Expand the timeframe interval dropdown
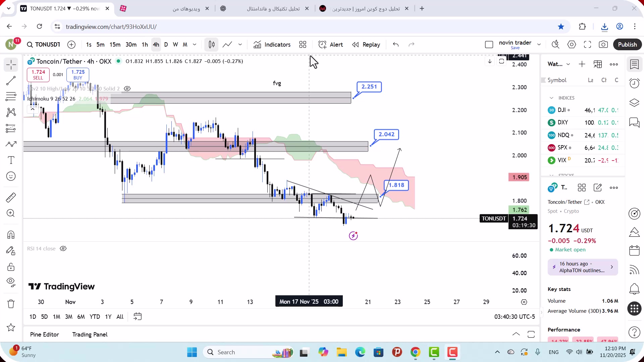644x362 pixels. [x=195, y=45]
